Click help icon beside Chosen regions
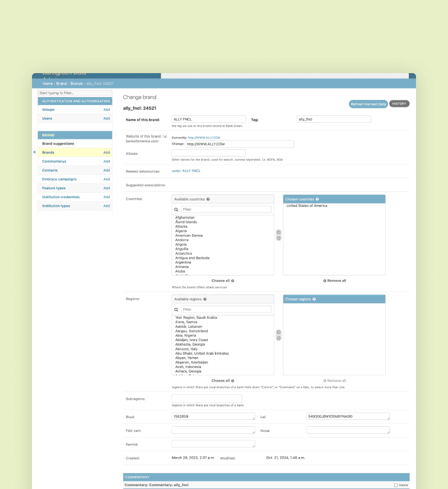The image size is (448, 489). [x=314, y=299]
